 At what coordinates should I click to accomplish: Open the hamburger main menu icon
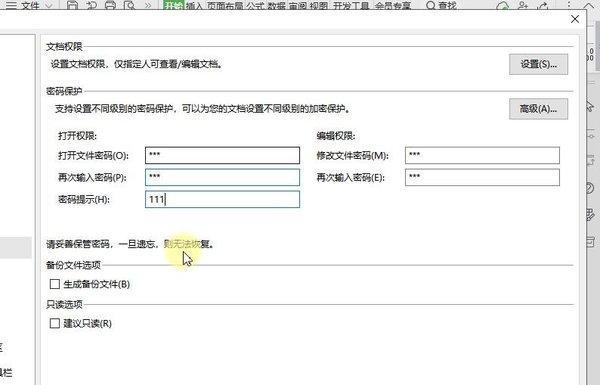(11, 5)
